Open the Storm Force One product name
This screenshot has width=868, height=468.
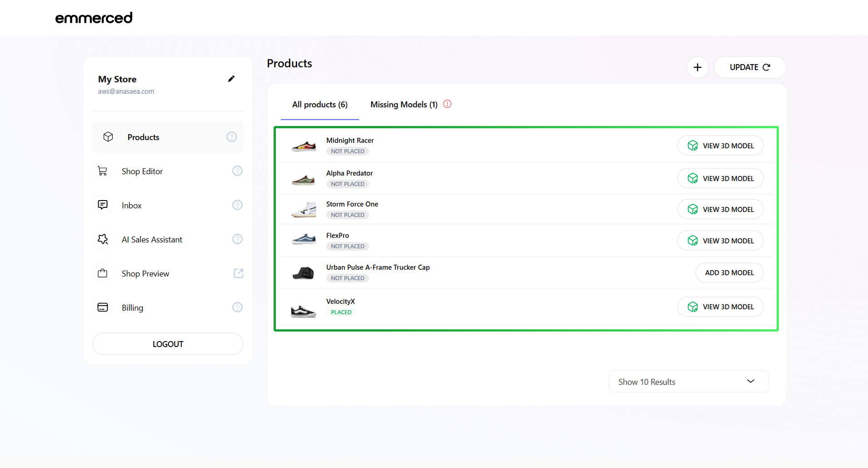click(x=352, y=204)
